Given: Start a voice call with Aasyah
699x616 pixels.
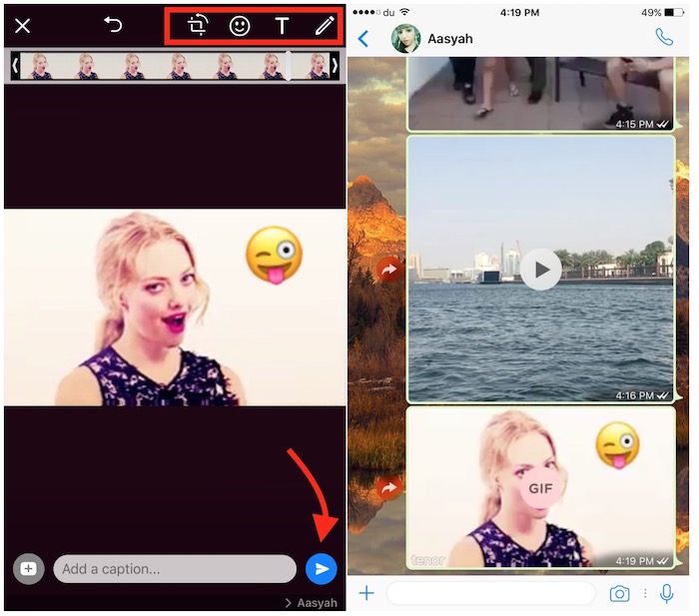Looking at the screenshot, I should [x=664, y=38].
